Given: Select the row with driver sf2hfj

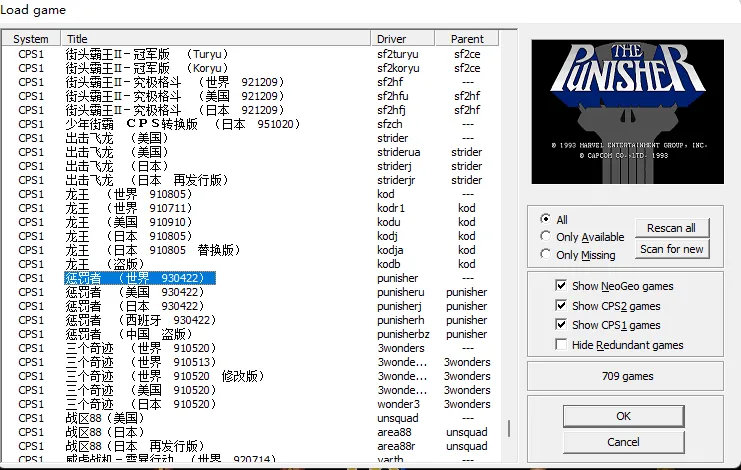Looking at the screenshot, I should point(250,110).
